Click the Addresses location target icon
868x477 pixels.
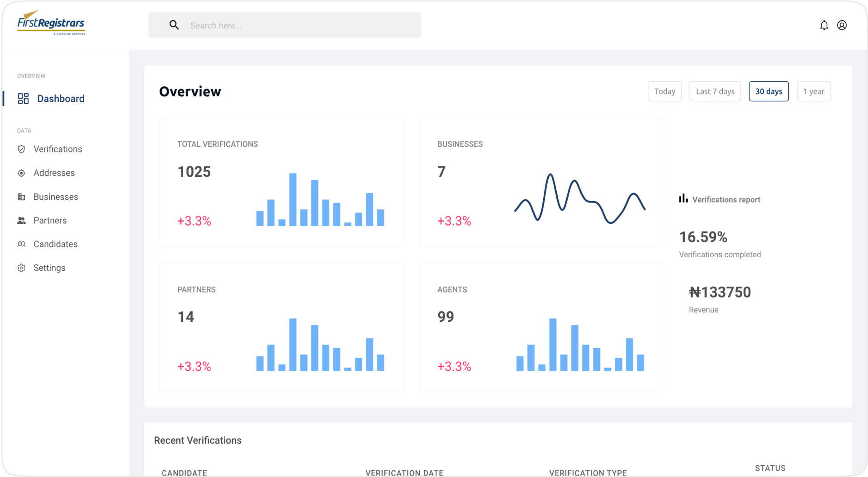(21, 173)
